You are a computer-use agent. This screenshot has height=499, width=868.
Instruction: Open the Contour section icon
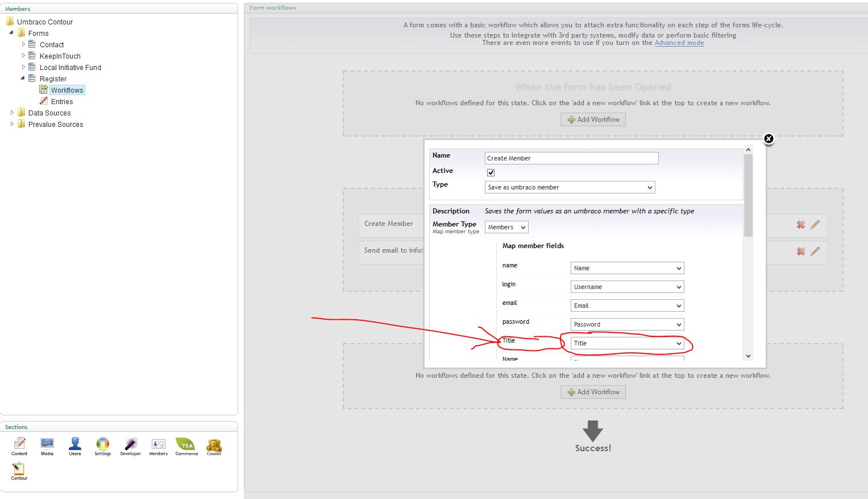click(19, 469)
